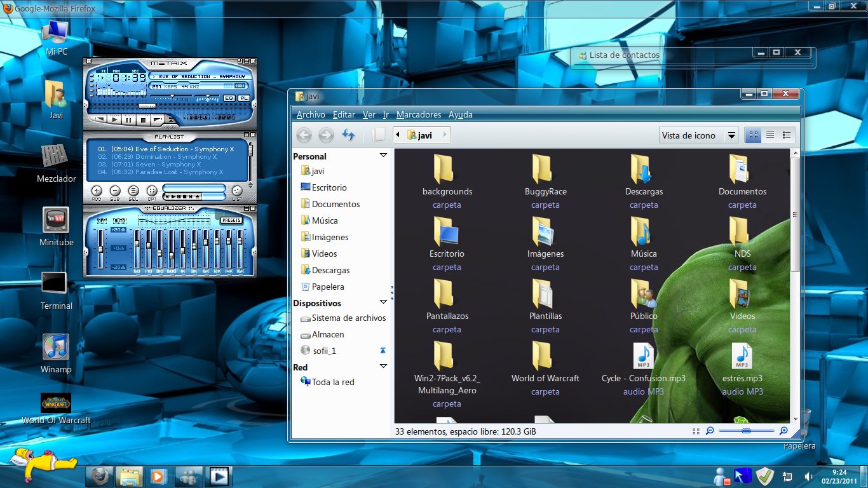Open the Pantallazos folder
Screen dimensions: 868x488
447,306
